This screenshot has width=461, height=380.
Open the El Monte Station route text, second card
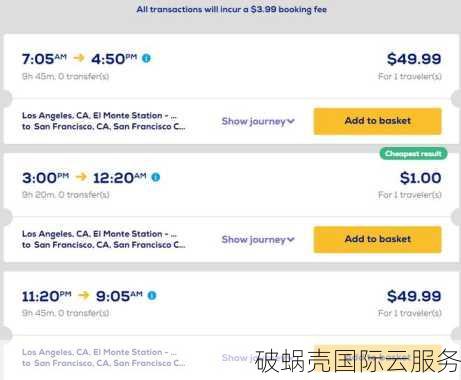pyautogui.click(x=104, y=239)
